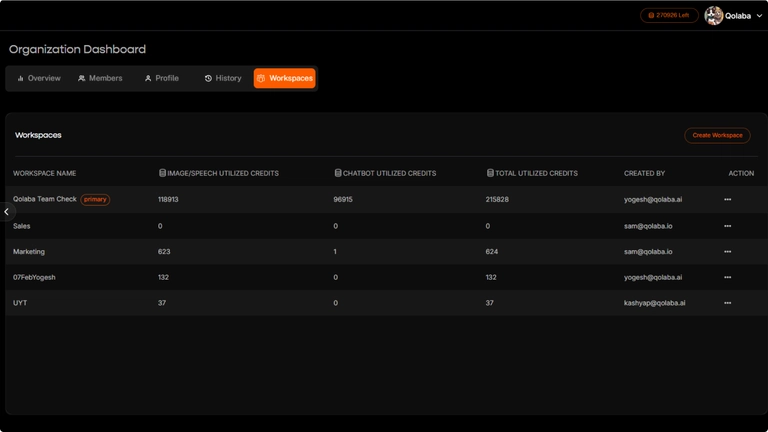This screenshot has height=432, width=768.
Task: Open three-dot menu for UYT workspace
Action: coord(727,303)
